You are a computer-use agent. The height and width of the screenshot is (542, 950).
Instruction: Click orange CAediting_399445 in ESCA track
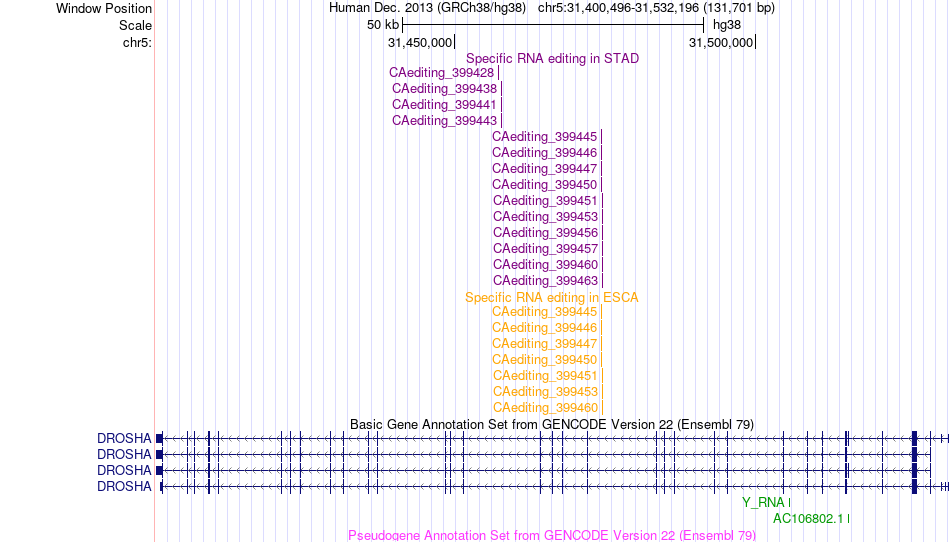(x=545, y=312)
